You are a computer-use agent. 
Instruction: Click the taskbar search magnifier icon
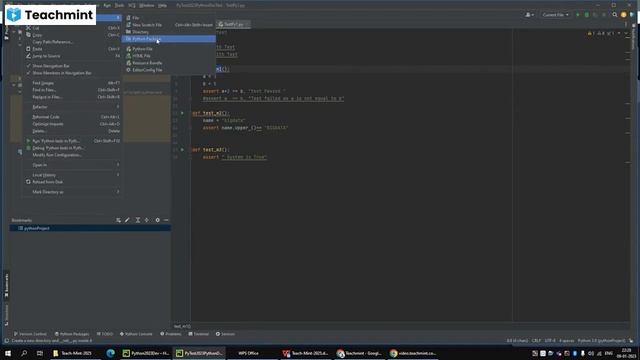(24, 353)
